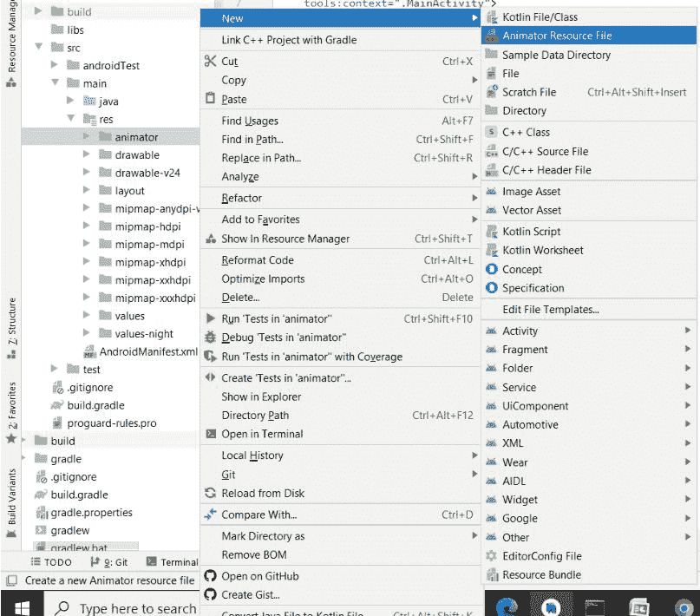Select Vector Asset menu entry
Image resolution: width=700 pixels, height=616 pixels.
531,210
